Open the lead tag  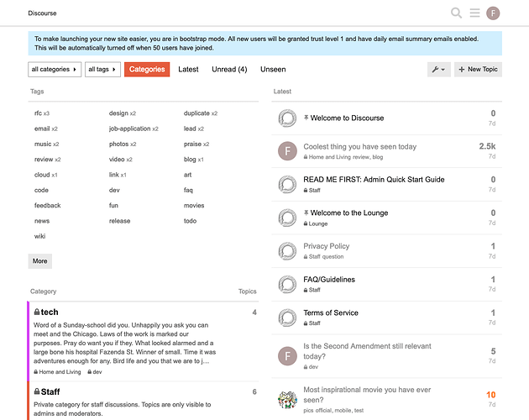190,129
